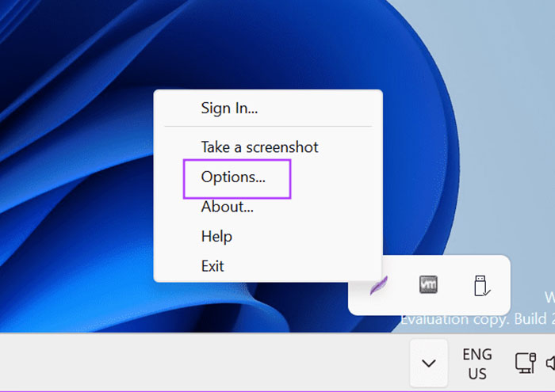Image resolution: width=555 pixels, height=392 pixels.
Task: Select Help from the context menu
Action: 268,236
